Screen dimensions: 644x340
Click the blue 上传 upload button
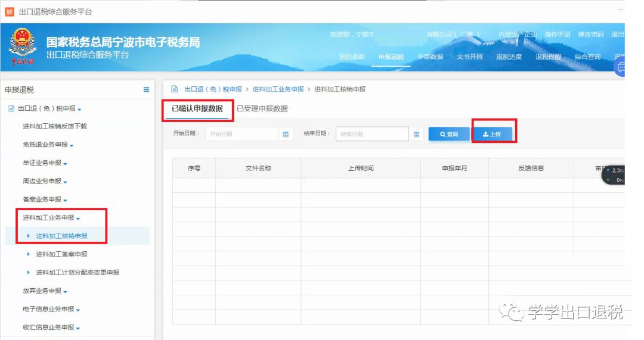492,134
